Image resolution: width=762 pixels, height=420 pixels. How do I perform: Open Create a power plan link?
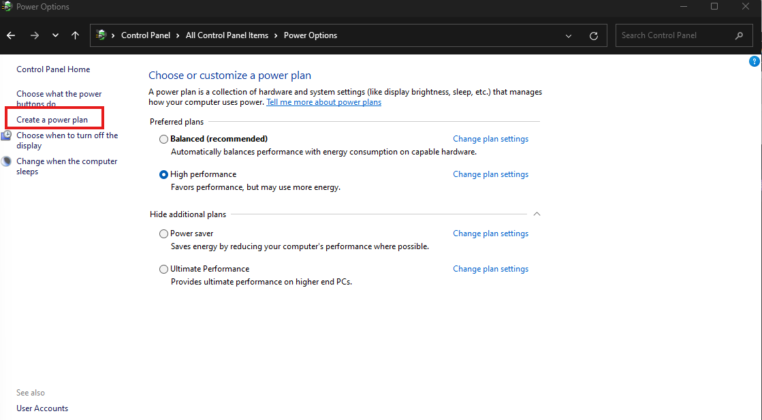[52, 120]
